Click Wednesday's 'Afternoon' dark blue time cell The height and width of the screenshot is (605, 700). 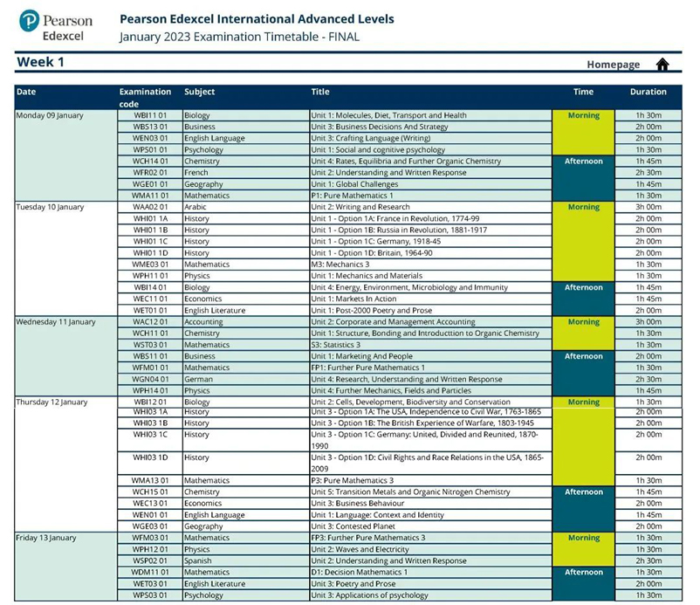584,356
